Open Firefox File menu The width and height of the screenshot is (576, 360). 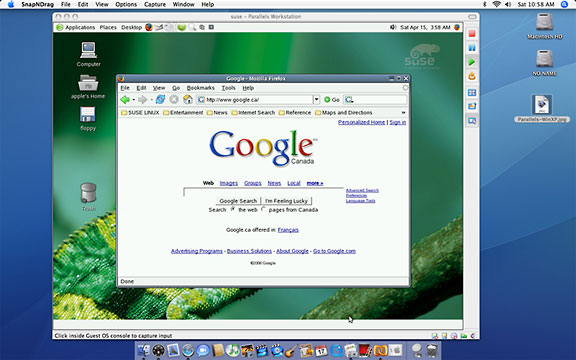tap(125, 88)
